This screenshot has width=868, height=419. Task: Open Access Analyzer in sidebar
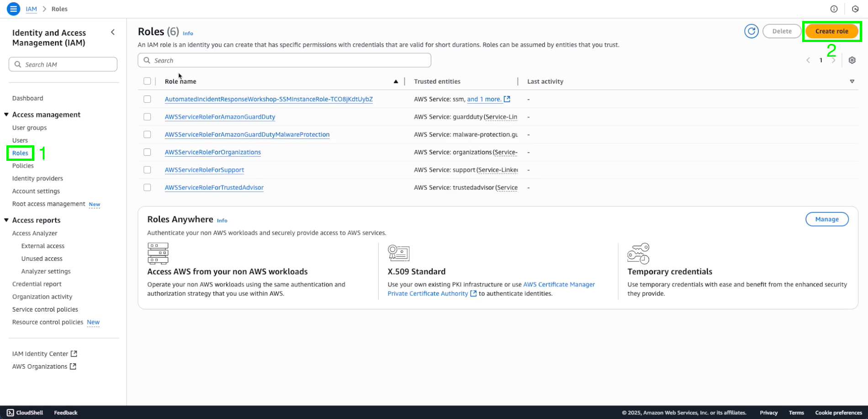(x=35, y=233)
